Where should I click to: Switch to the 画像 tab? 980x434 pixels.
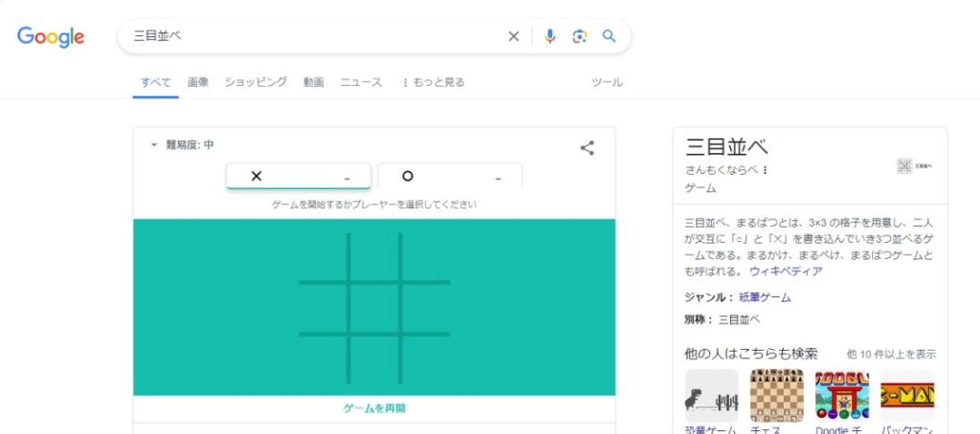pos(198,82)
